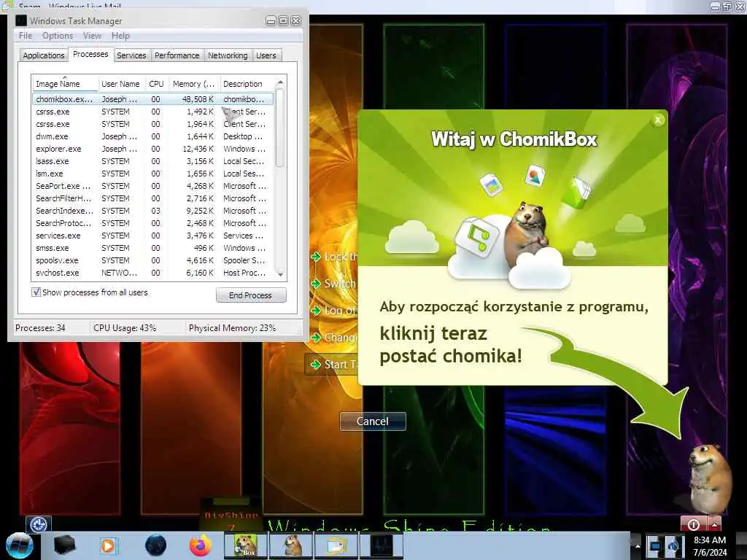This screenshot has width=747, height=560.
Task: Open Task Manager Help menu
Action: point(120,36)
